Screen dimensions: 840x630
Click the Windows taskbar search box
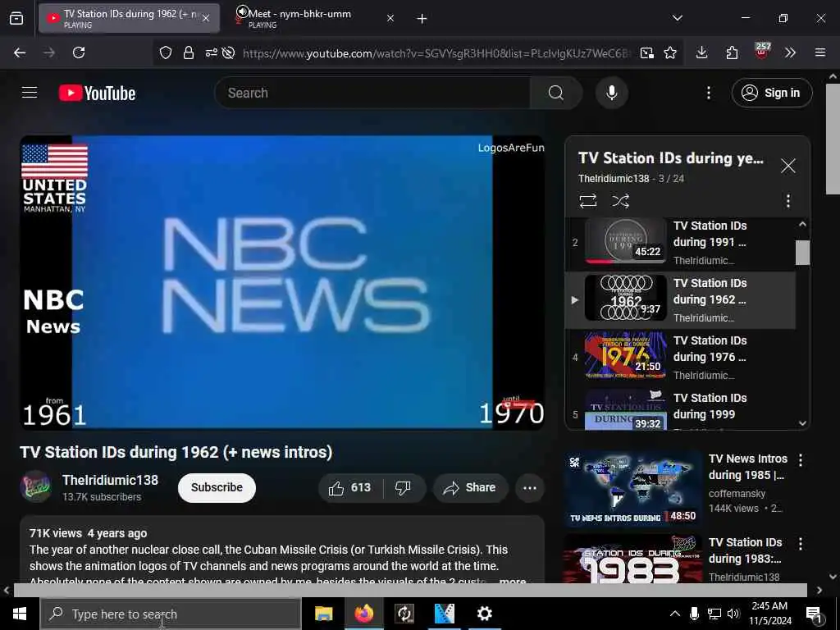point(171,614)
